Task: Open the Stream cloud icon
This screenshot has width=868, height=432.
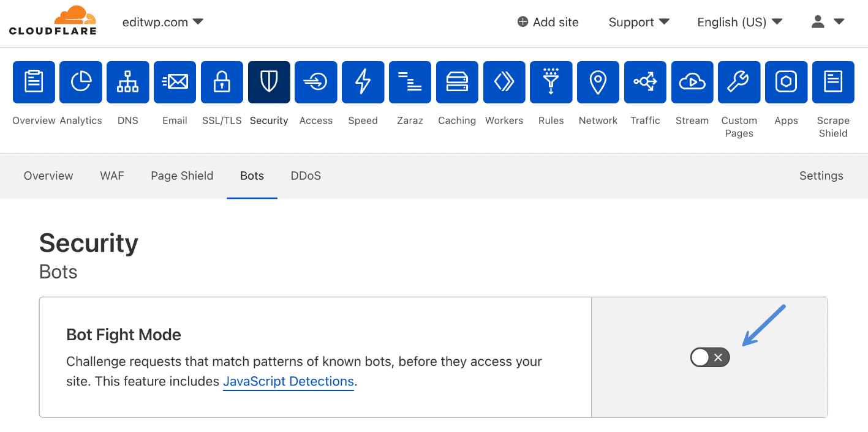Action: coord(692,82)
